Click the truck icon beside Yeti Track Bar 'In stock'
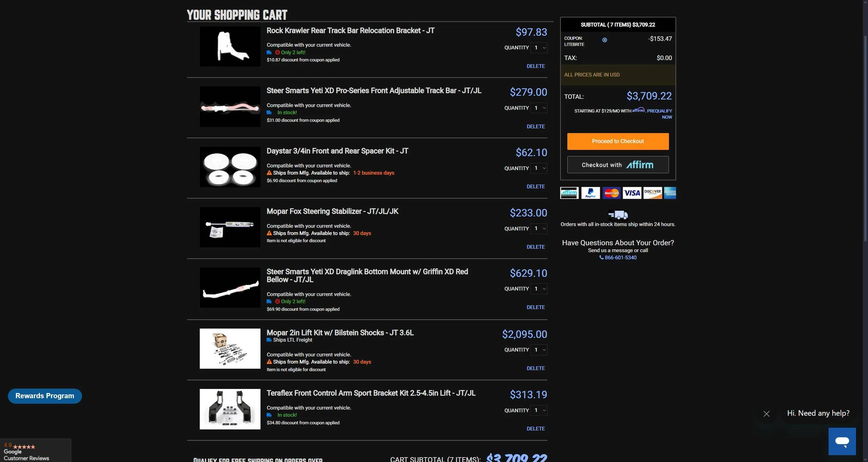 coord(269,112)
